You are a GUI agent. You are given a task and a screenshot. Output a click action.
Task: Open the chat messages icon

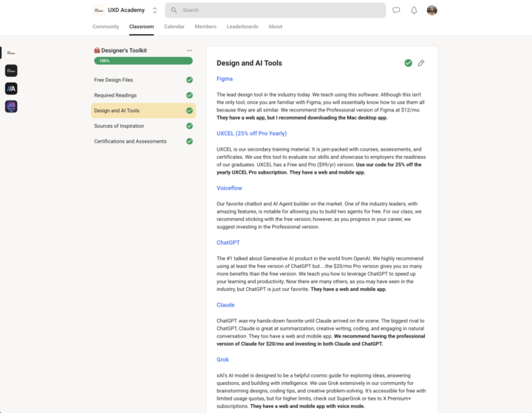pos(396,10)
